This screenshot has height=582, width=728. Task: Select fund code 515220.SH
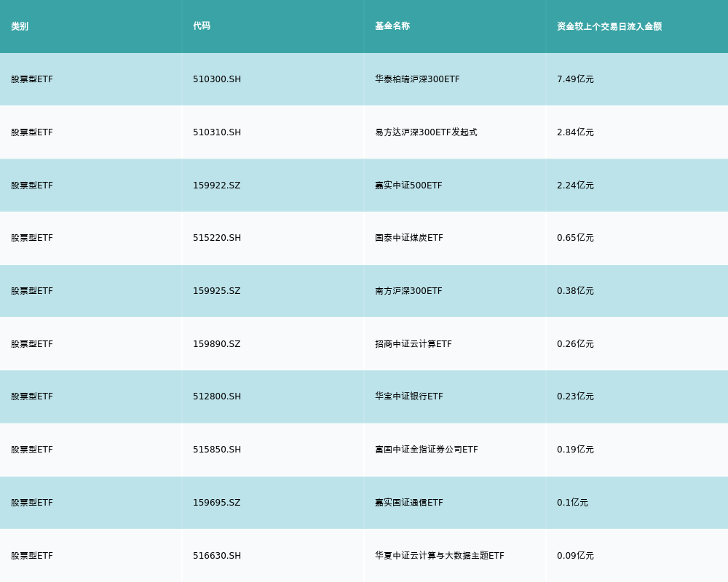(217, 238)
